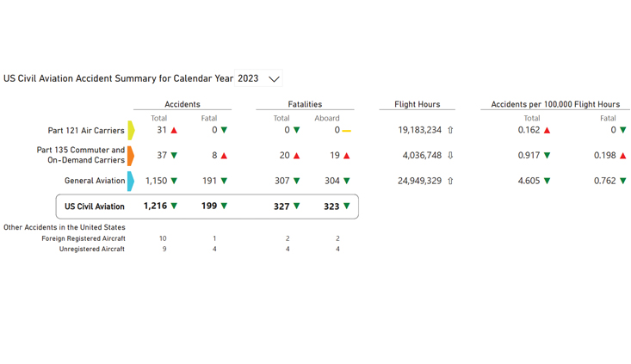Click down arrow beside 4,036,748 flight hours
This screenshot has width=631, height=364.
pyautogui.click(x=450, y=156)
